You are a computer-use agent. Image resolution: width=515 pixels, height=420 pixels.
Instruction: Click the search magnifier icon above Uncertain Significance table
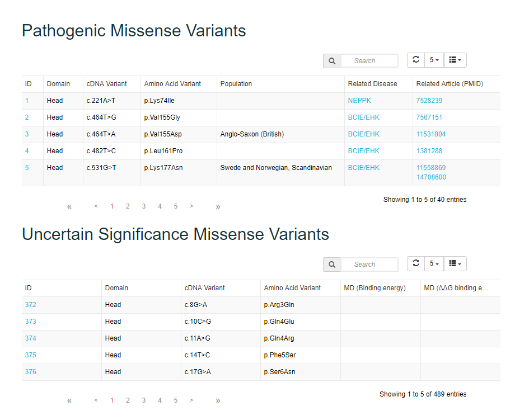click(x=331, y=265)
